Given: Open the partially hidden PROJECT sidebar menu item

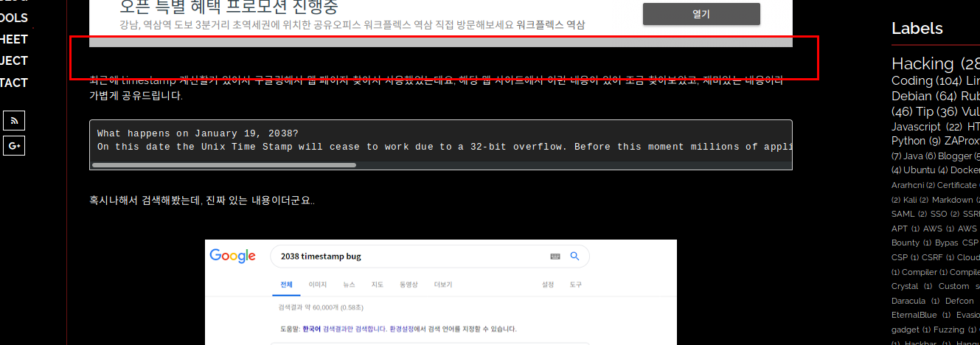Looking at the screenshot, I should 14,60.
